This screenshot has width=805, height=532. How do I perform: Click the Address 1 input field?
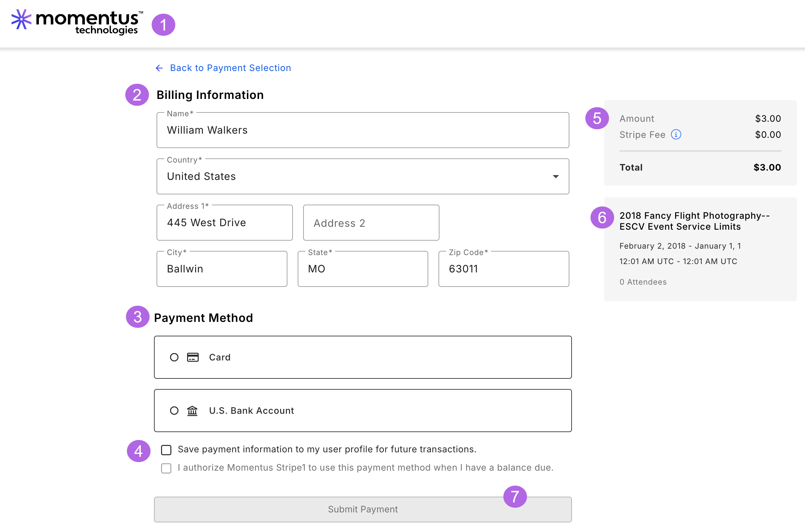point(224,223)
